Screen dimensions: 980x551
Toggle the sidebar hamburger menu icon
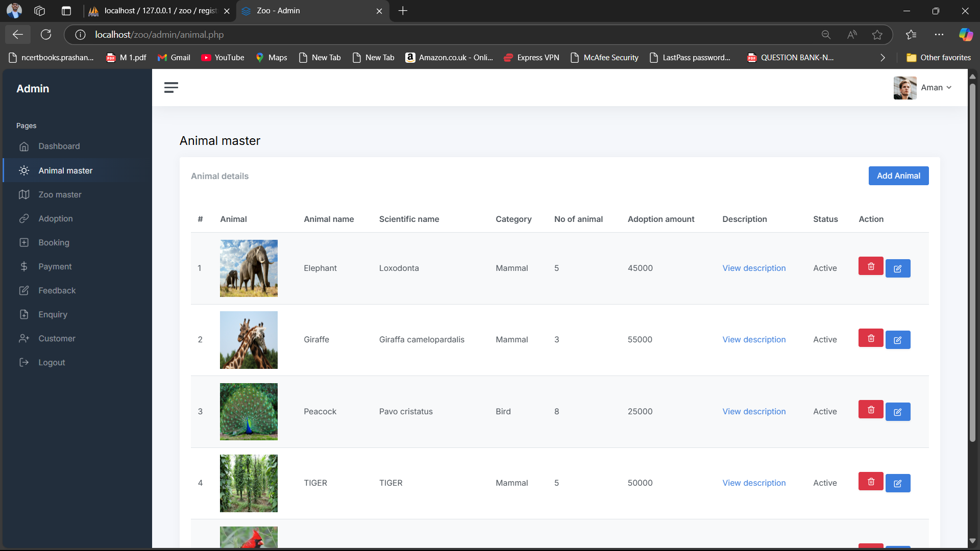[x=171, y=88]
